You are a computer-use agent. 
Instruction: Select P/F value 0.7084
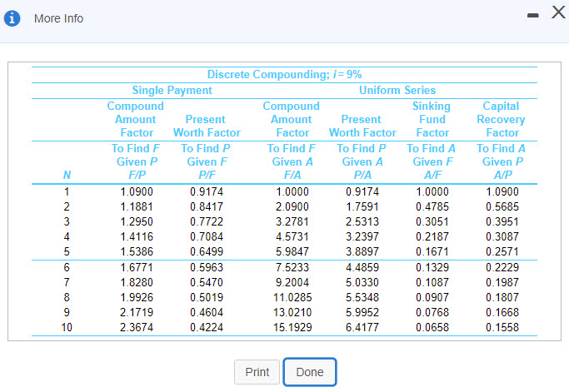coord(207,237)
